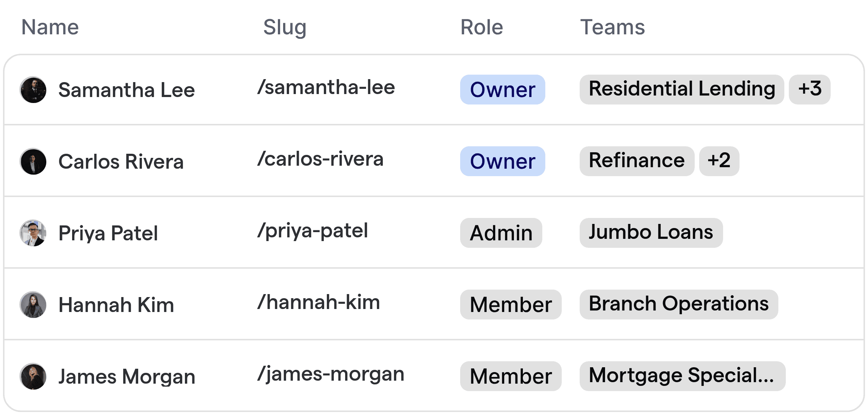Expand Samantha Lee's +3 teams badge
Image resolution: width=868 pixels, height=415 pixels.
point(809,89)
